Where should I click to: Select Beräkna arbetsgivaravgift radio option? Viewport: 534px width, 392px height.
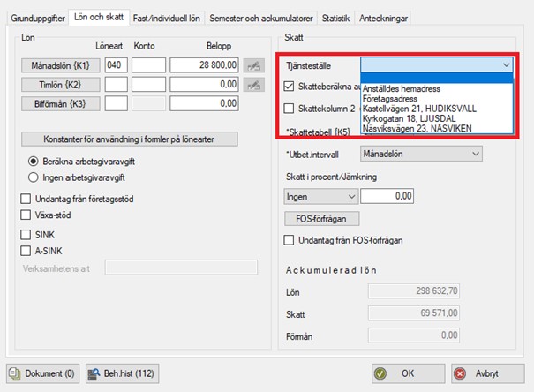click(x=34, y=162)
